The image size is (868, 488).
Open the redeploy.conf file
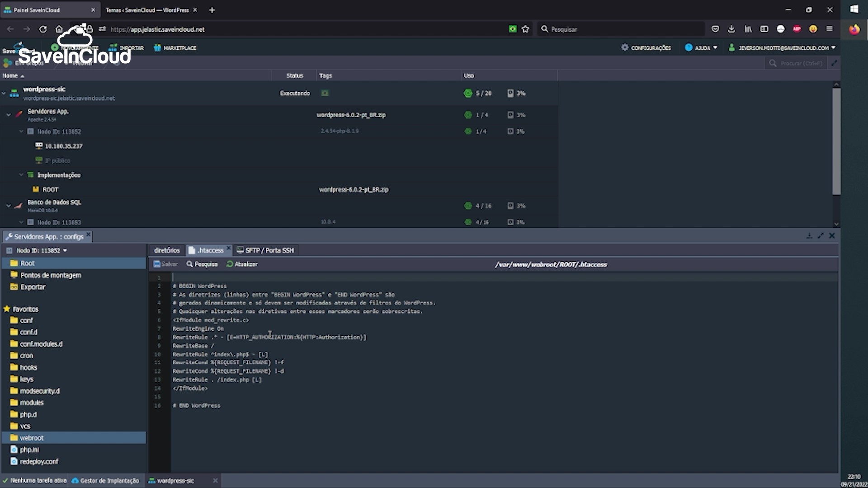[34, 461]
